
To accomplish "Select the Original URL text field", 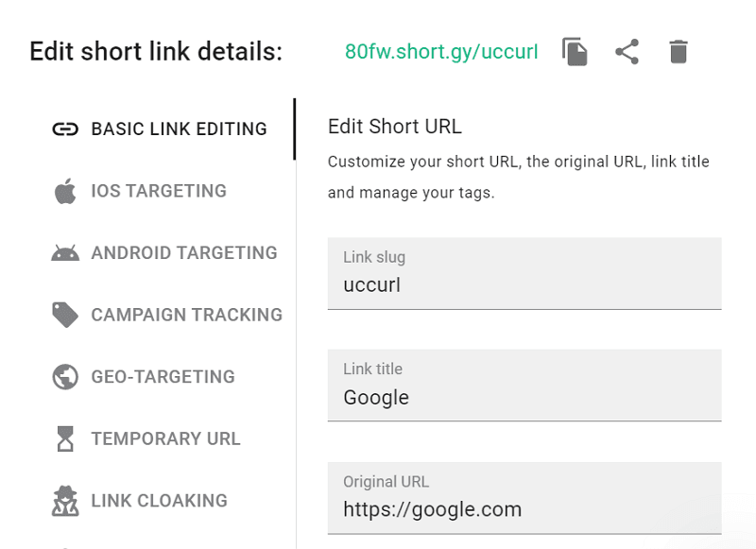I will coord(524,508).
